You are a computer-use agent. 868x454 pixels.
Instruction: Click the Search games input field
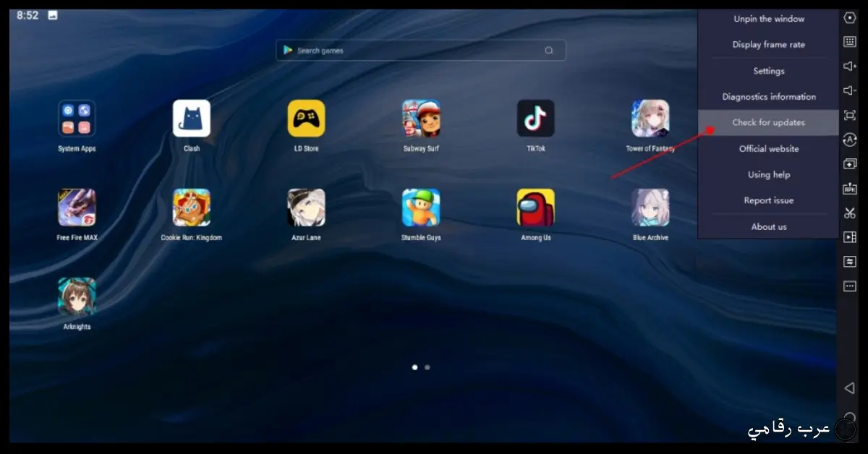(x=420, y=51)
